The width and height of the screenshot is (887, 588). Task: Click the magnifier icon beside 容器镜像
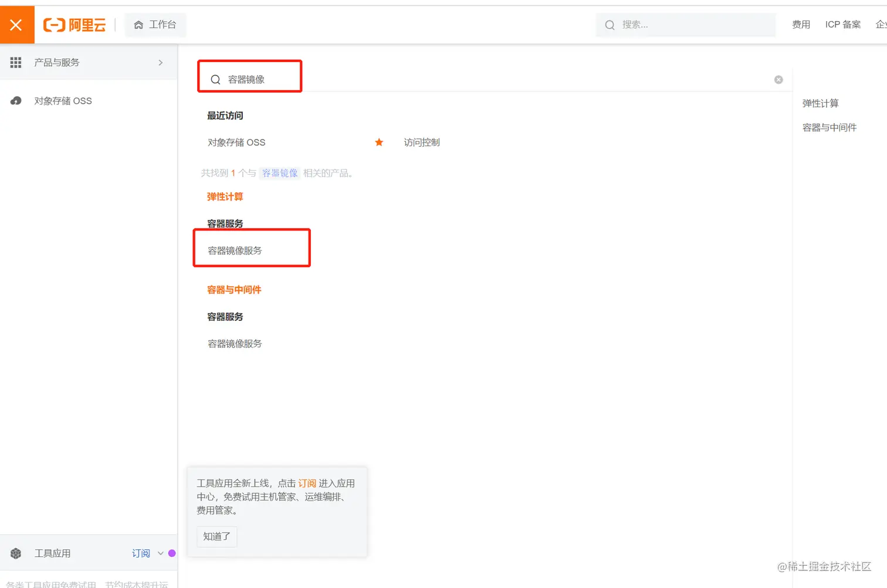(x=215, y=80)
